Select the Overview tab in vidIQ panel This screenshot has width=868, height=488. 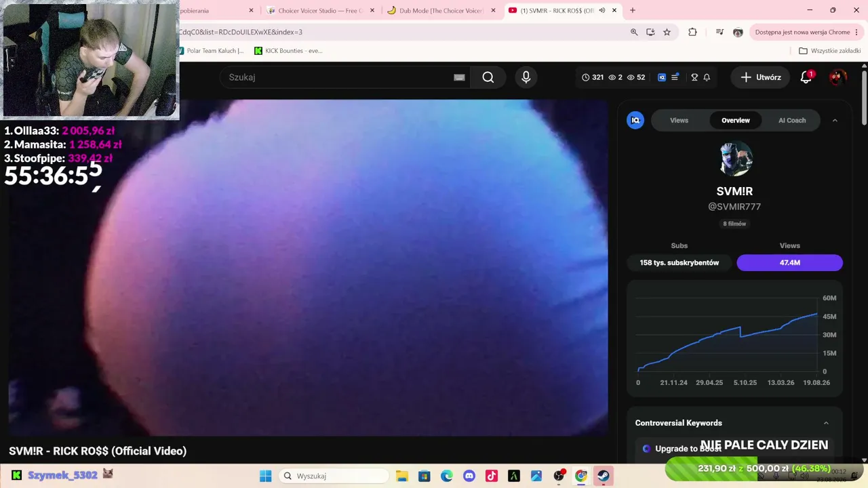pyautogui.click(x=735, y=121)
